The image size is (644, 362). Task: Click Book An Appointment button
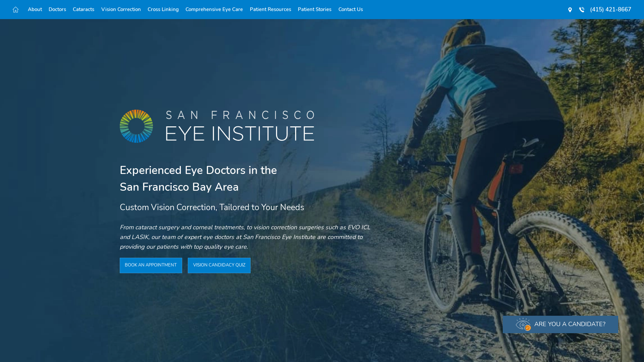pos(151,265)
